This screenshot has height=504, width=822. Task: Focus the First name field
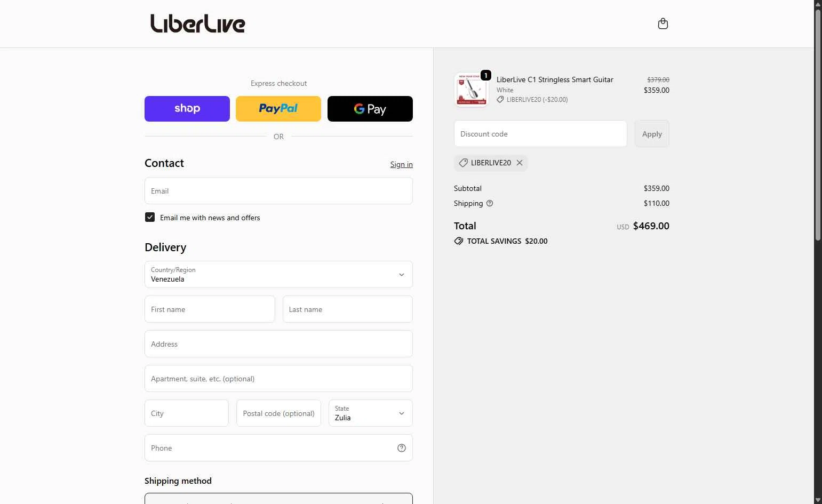(210, 309)
